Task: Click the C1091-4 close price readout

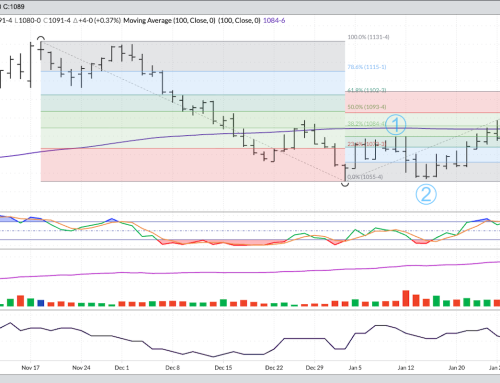Action: [57, 20]
